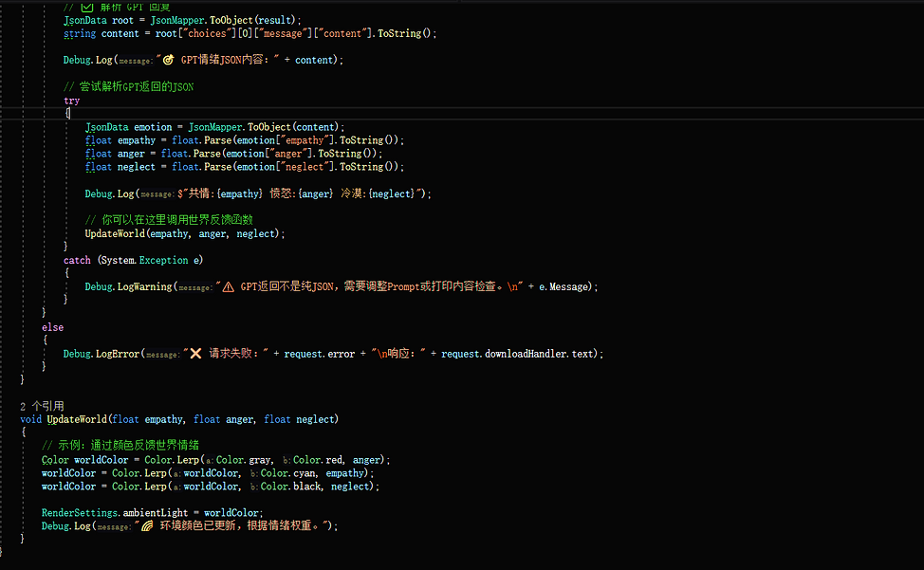Click the {neglect} interpolation after 冷漠
Image resolution: width=924 pixels, height=570 pixels.
393,193
